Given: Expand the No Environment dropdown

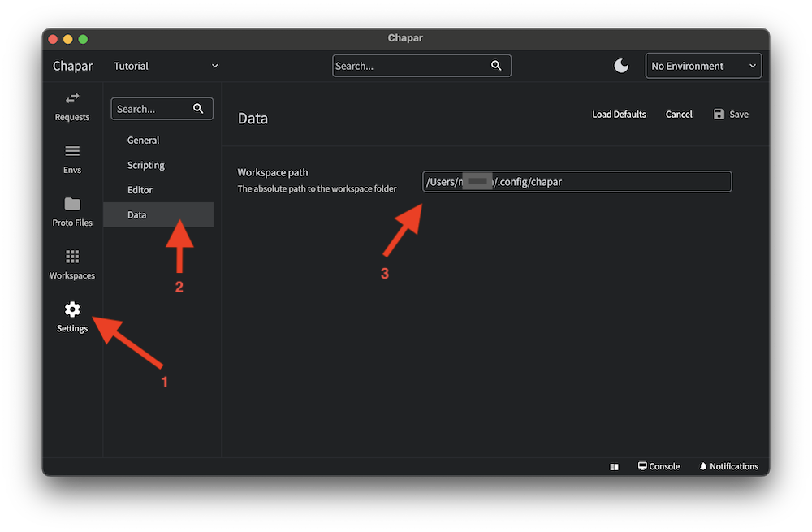Looking at the screenshot, I should click(703, 65).
